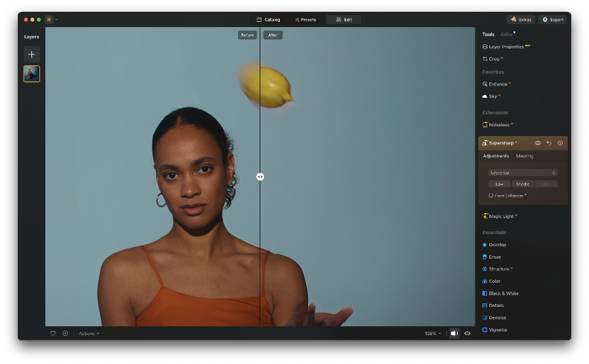Image resolution: width=589 pixels, height=364 pixels.
Task: Click the add layer plus button
Action: point(32,54)
